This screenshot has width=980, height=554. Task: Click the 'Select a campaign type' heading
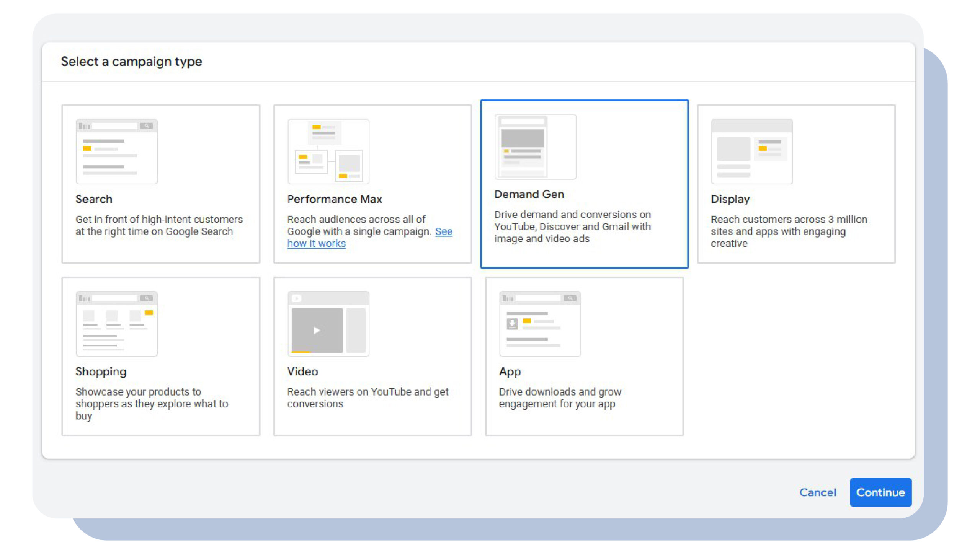pyautogui.click(x=131, y=62)
